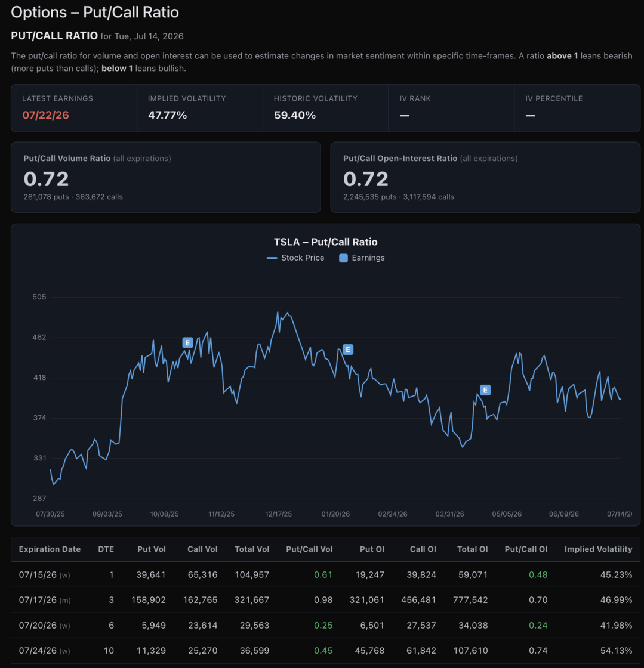
Task: Click Call OI cell 456,481
Action: pyautogui.click(x=418, y=600)
